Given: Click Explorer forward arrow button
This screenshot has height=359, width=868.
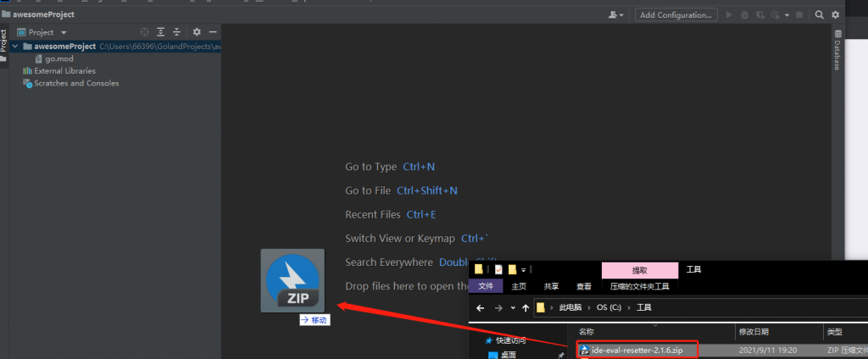Looking at the screenshot, I should click(498, 307).
